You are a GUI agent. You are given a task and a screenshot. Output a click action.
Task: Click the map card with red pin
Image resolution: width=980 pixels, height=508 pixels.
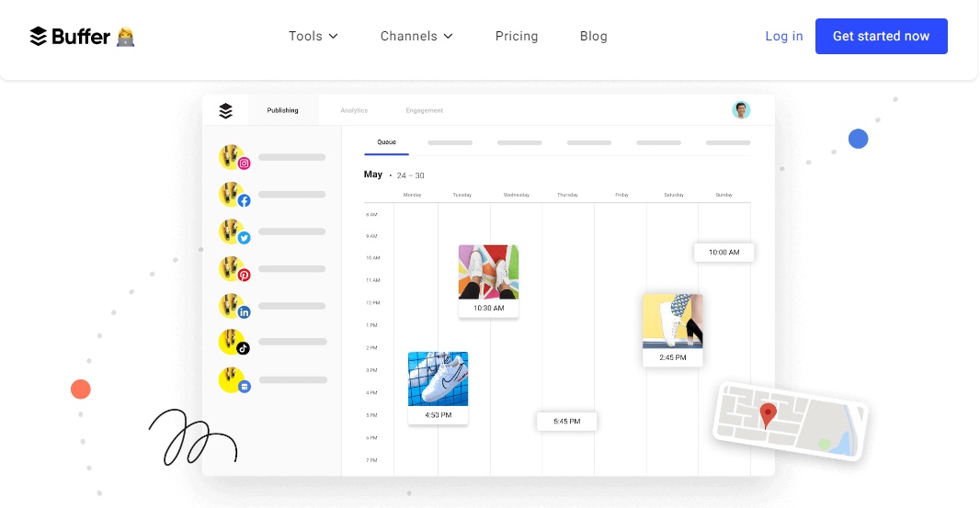click(x=791, y=421)
